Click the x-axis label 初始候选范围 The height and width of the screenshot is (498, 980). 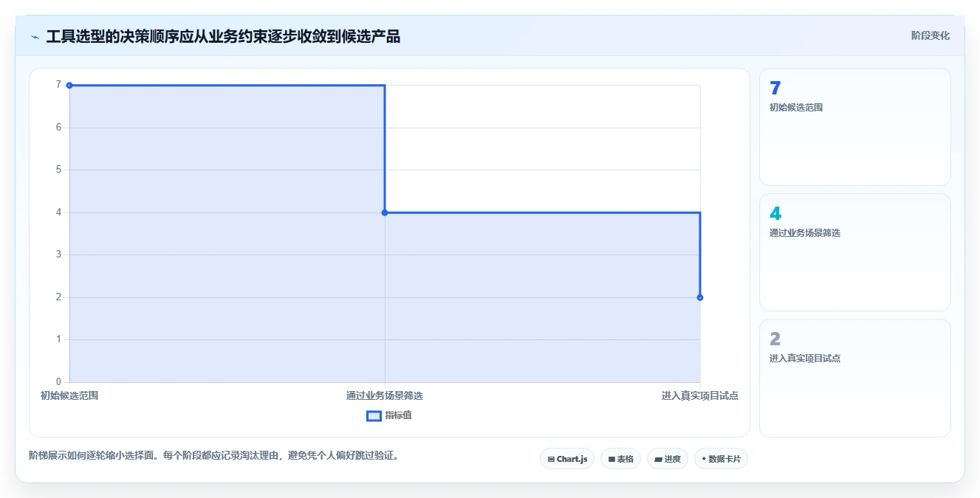pos(69,395)
